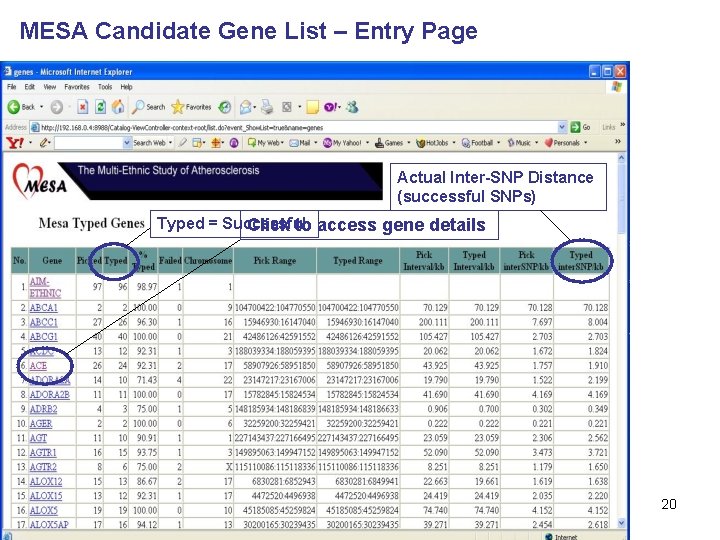This screenshot has height=540, width=720.
Task: Open the File menu
Action: point(11,86)
